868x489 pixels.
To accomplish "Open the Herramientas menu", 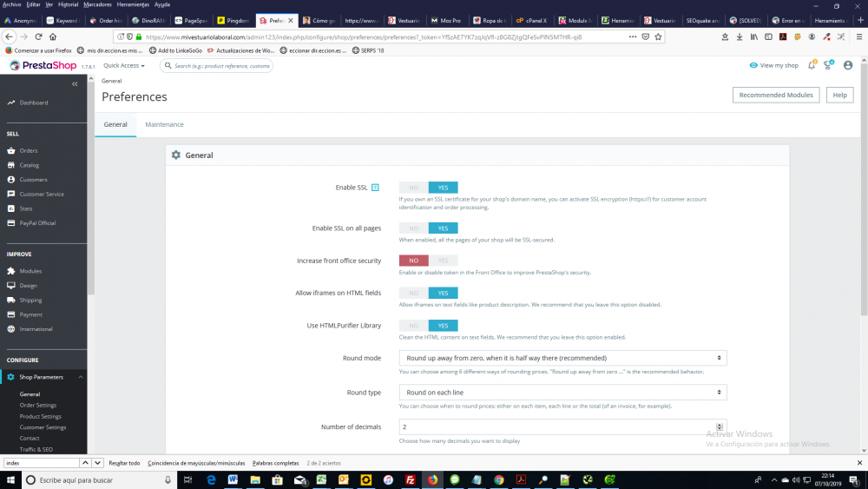I will coord(133,4).
